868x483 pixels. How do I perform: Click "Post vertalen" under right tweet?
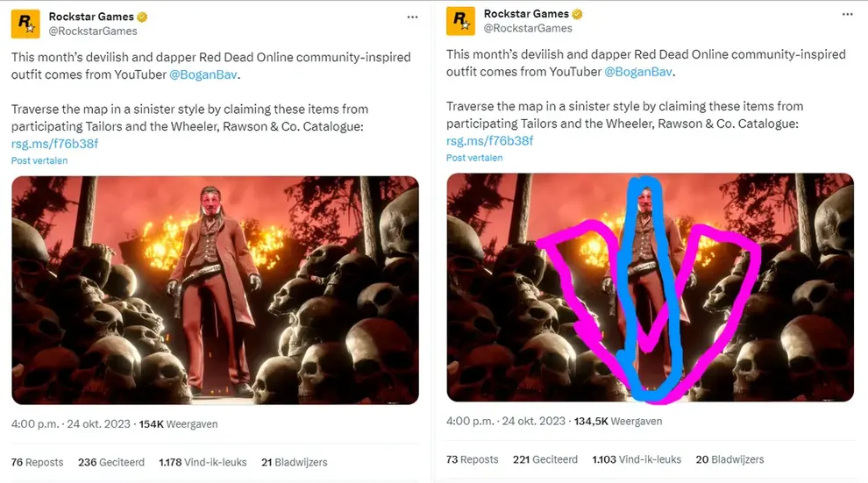coord(474,158)
